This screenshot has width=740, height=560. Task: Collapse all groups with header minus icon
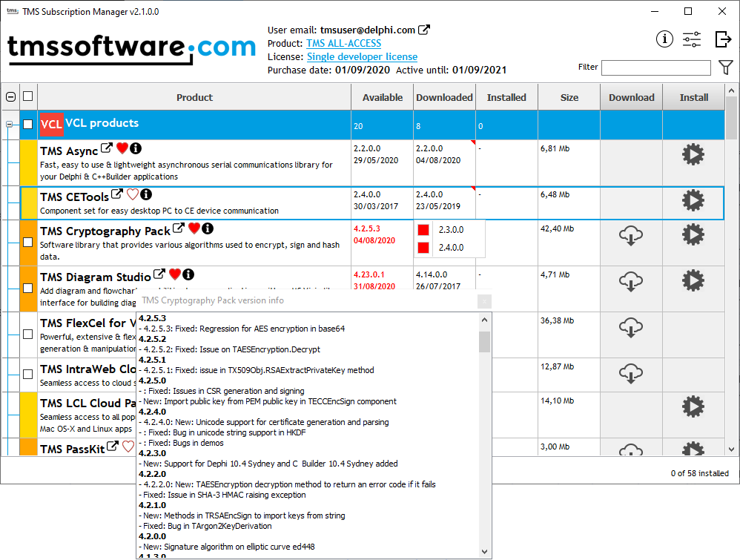11,97
